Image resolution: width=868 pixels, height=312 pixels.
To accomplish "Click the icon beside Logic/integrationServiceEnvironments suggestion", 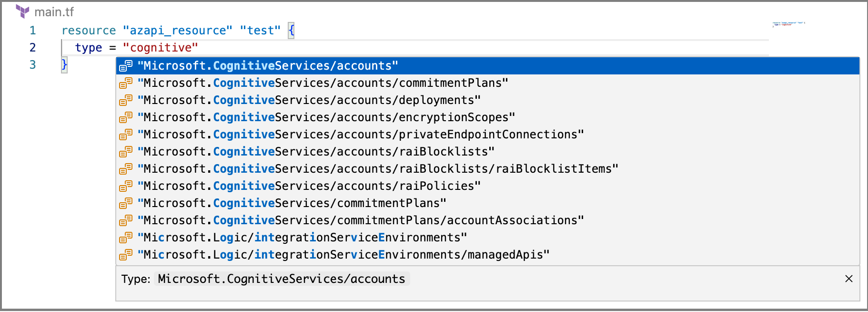I will 126,238.
